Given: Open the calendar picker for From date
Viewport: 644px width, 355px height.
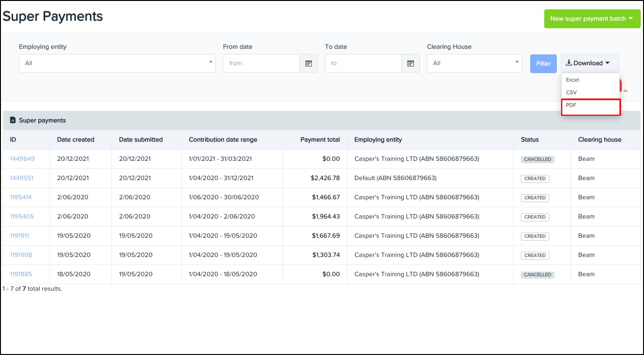Looking at the screenshot, I should click(x=309, y=63).
